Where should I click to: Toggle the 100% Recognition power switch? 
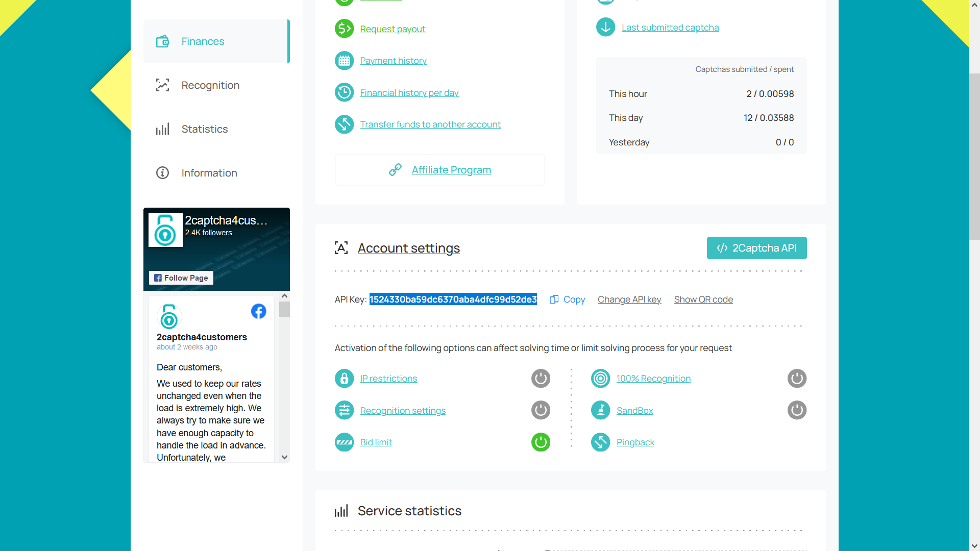coord(797,378)
